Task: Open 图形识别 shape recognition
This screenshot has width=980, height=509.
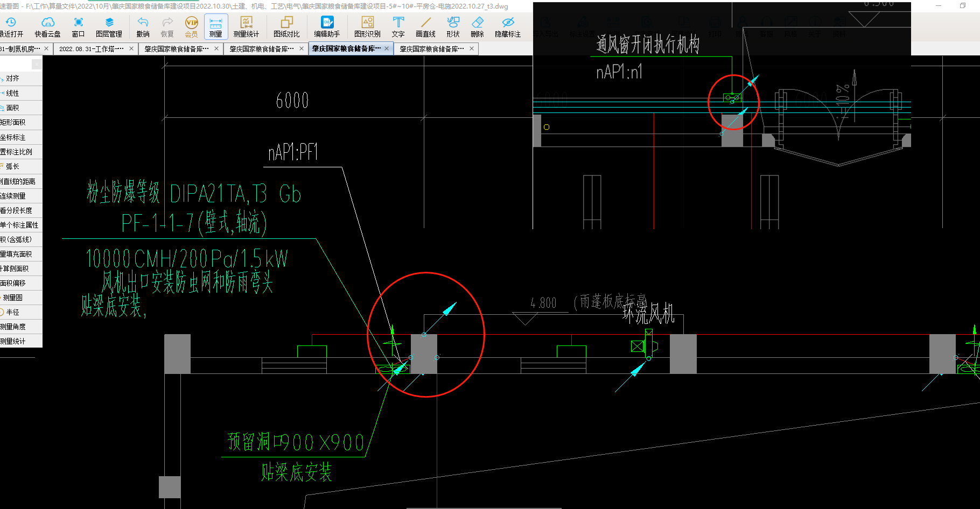Action: (367, 27)
